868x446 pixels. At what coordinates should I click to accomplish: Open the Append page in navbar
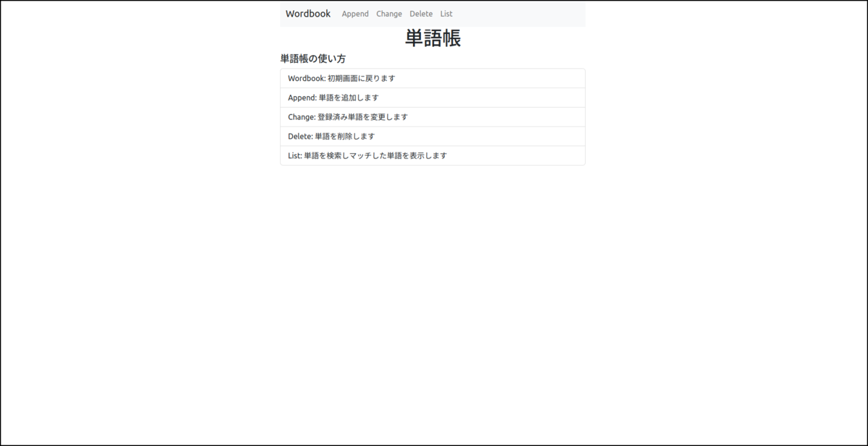355,14
